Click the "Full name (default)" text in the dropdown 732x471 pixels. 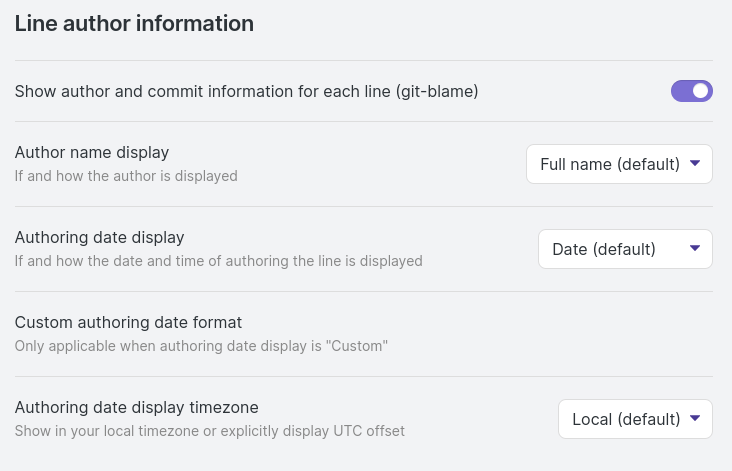pyautogui.click(x=610, y=164)
